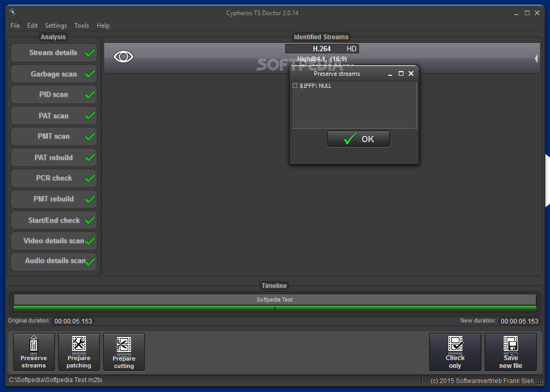Open the File menu

[x=15, y=26]
